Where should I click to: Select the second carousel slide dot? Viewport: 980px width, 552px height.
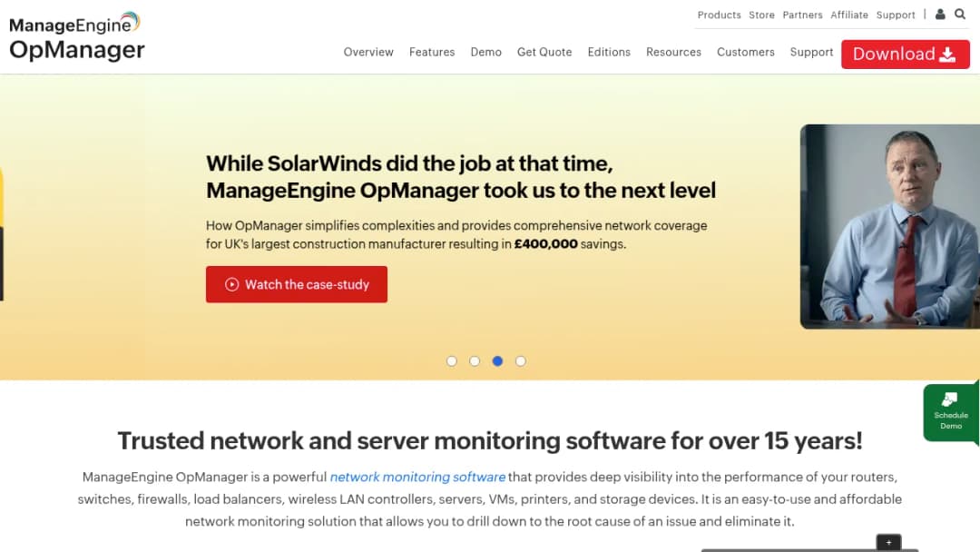[475, 361]
